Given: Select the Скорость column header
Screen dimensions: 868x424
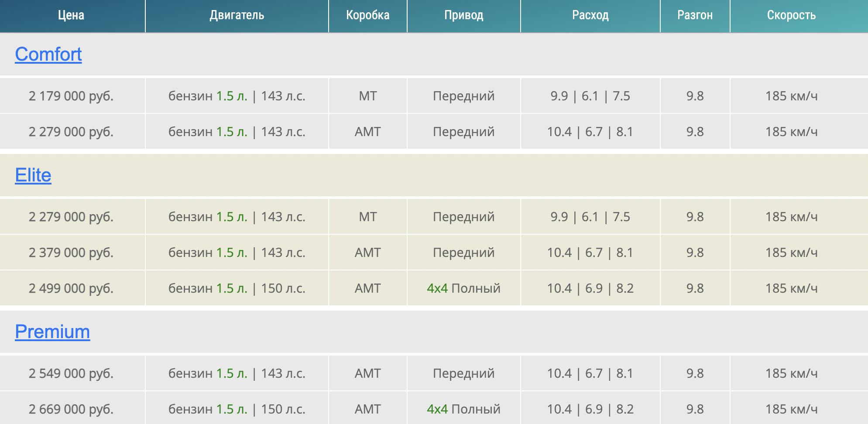Looking at the screenshot, I should [x=791, y=15].
